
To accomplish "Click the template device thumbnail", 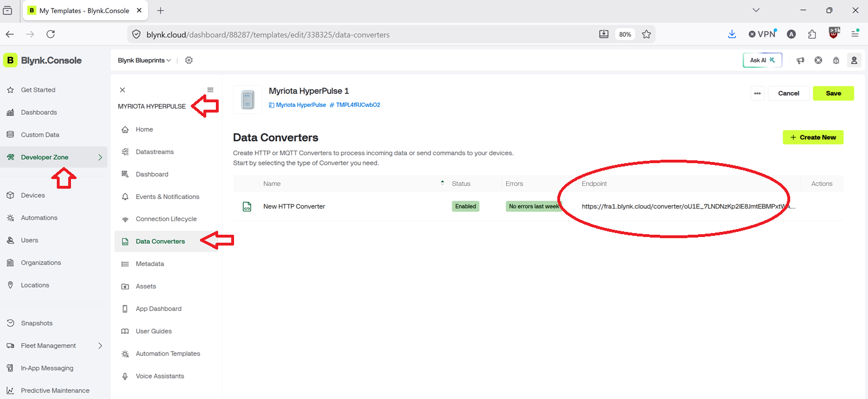I will click(x=247, y=99).
